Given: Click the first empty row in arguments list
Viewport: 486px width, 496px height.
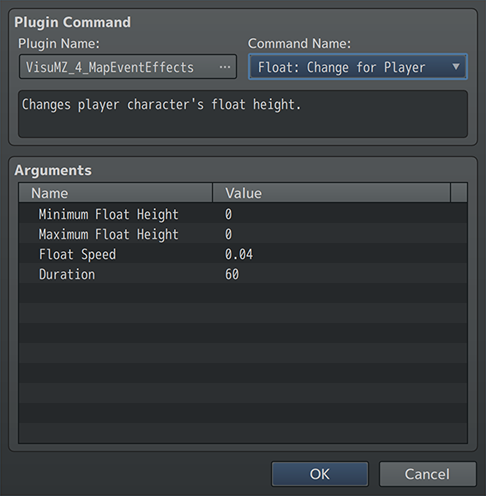Looking at the screenshot, I should tap(243, 293).
